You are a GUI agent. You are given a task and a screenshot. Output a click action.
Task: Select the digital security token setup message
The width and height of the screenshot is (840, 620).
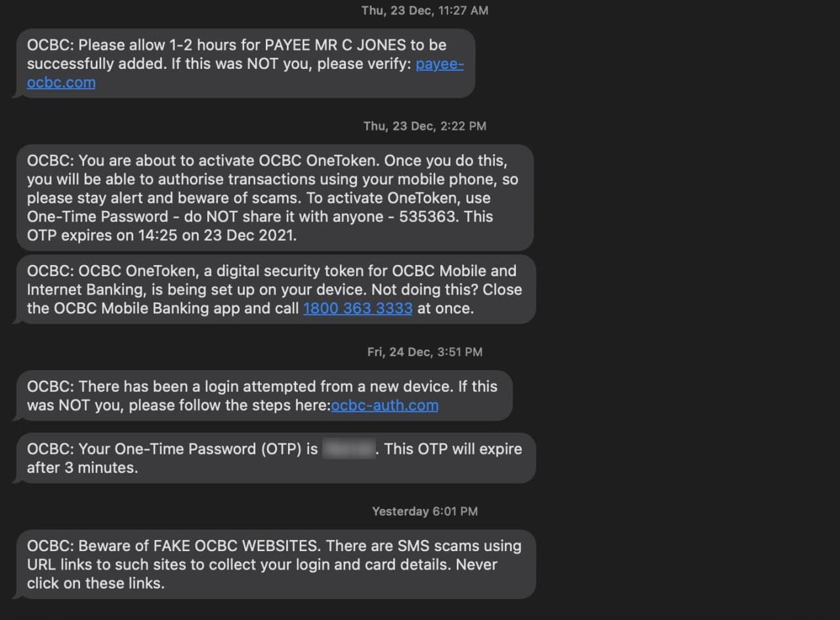(x=274, y=289)
